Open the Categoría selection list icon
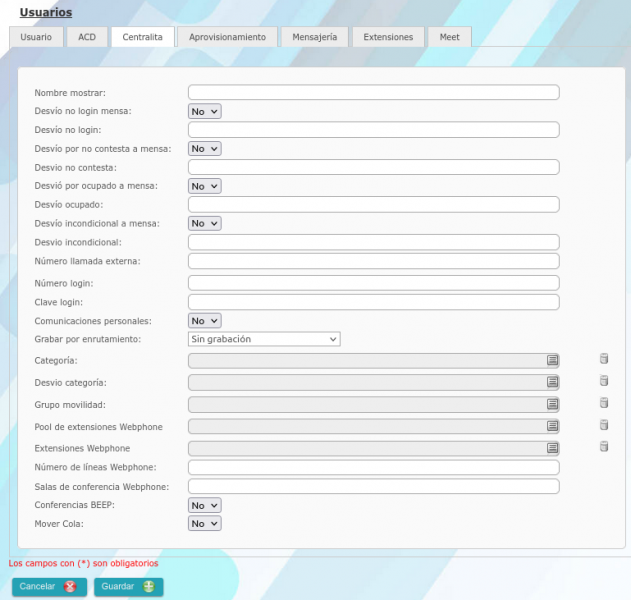Image resolution: width=631 pixels, height=600 pixels. pyautogui.click(x=552, y=360)
